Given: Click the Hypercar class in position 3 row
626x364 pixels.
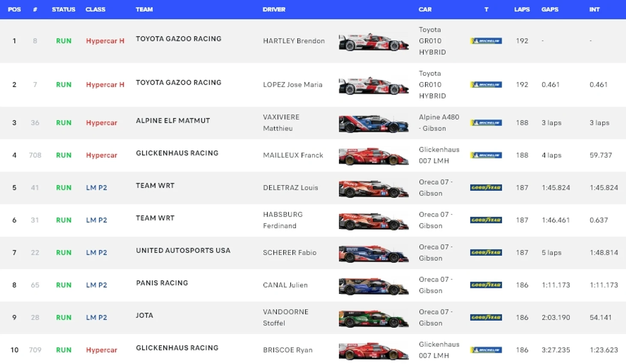Looking at the screenshot, I should 101,123.
